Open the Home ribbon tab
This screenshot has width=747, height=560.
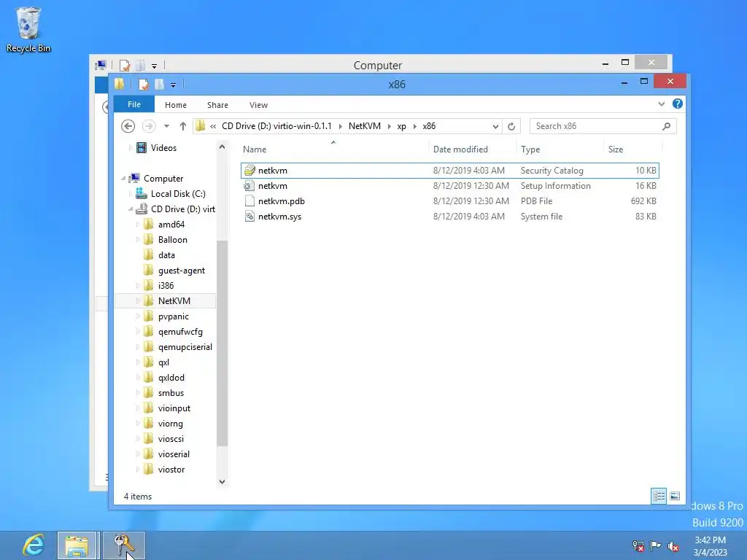click(x=176, y=105)
